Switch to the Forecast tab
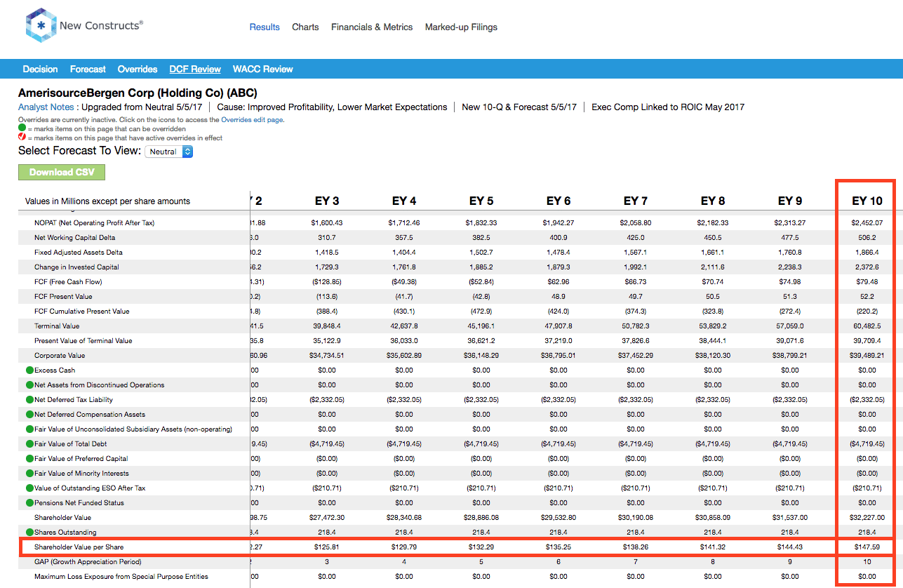Viewport: 903px width, 588px height. (88, 69)
